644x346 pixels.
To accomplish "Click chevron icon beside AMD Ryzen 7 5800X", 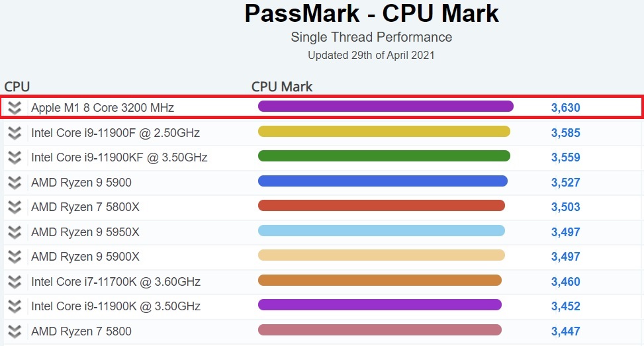I will (15, 207).
